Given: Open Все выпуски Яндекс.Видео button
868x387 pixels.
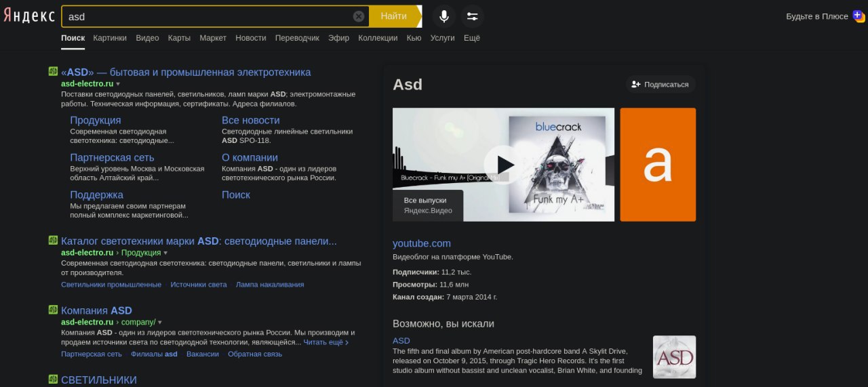Looking at the screenshot, I should click(428, 205).
